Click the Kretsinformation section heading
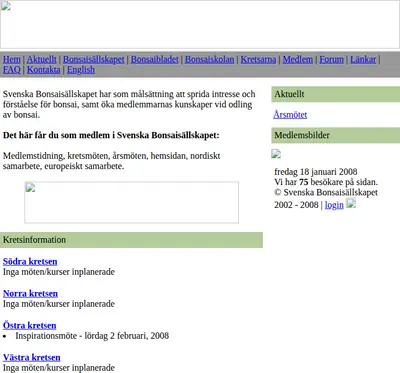The width and height of the screenshot is (400, 373). point(131,240)
